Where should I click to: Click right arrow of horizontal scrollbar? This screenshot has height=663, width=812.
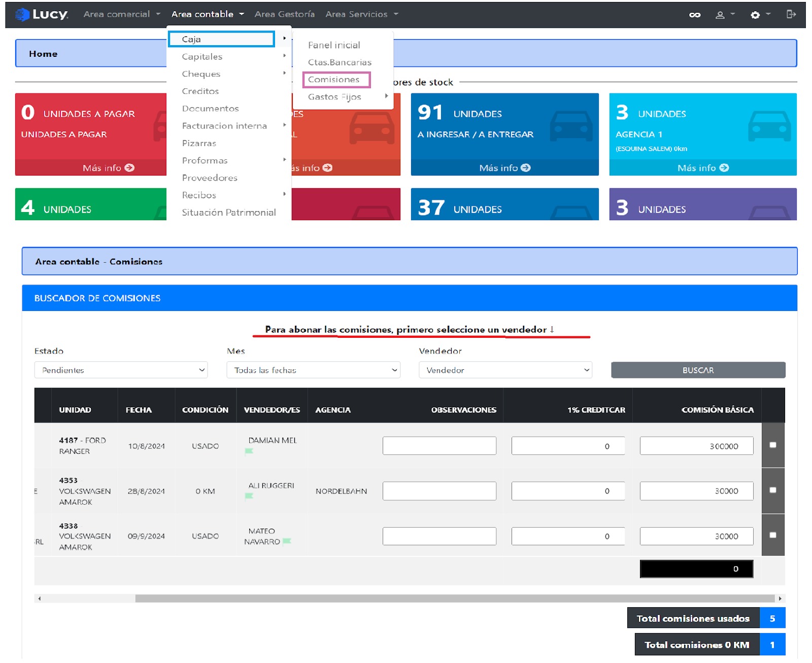coord(780,599)
